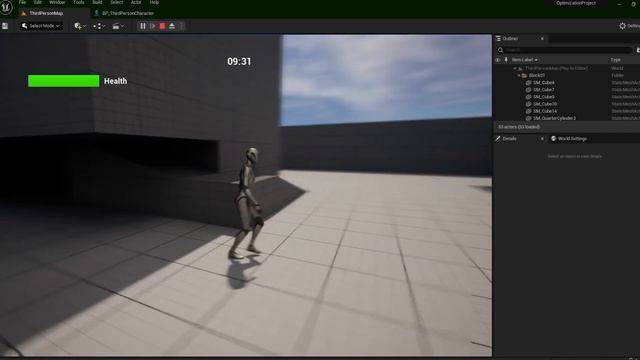The width and height of the screenshot is (640, 360).
Task: Pause the play-in-editor session
Action: 142,26
